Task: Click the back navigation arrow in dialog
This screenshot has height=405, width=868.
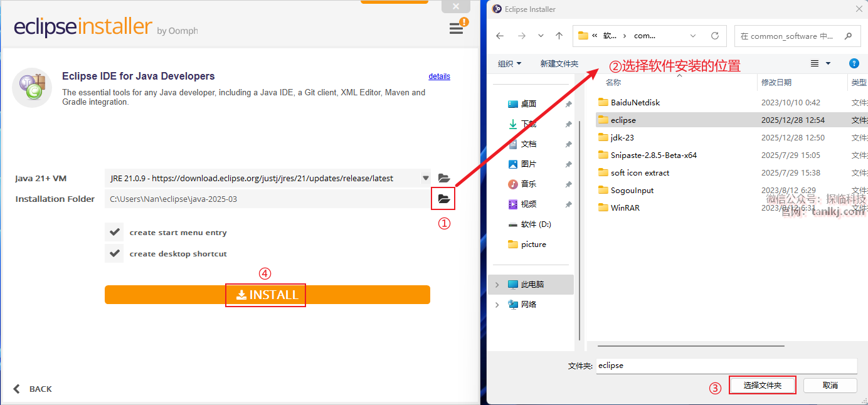Action: [500, 36]
